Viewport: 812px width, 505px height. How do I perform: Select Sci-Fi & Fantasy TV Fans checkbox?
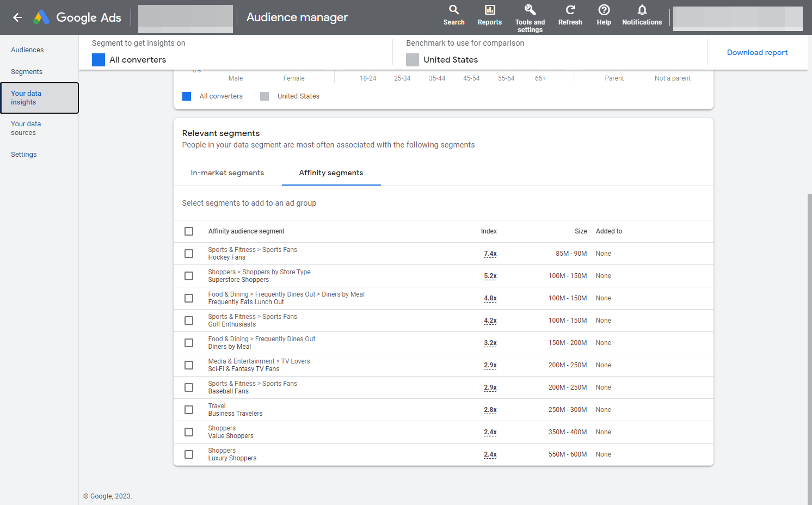189,365
